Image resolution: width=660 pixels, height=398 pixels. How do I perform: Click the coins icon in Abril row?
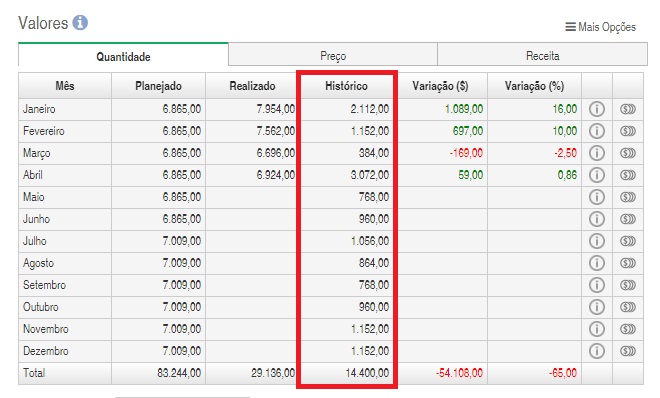(x=628, y=175)
